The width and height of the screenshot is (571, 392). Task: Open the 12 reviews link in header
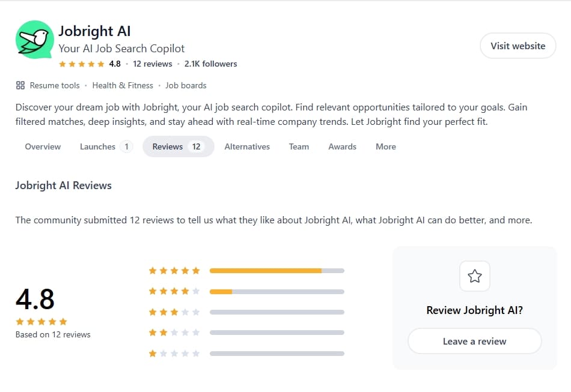coord(153,64)
